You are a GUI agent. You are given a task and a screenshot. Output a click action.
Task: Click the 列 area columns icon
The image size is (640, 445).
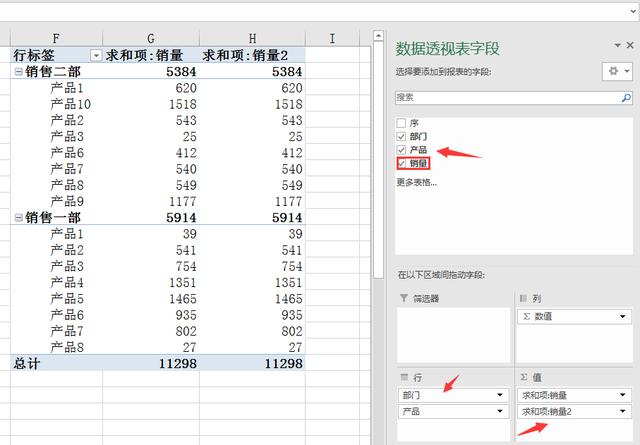[523, 298]
